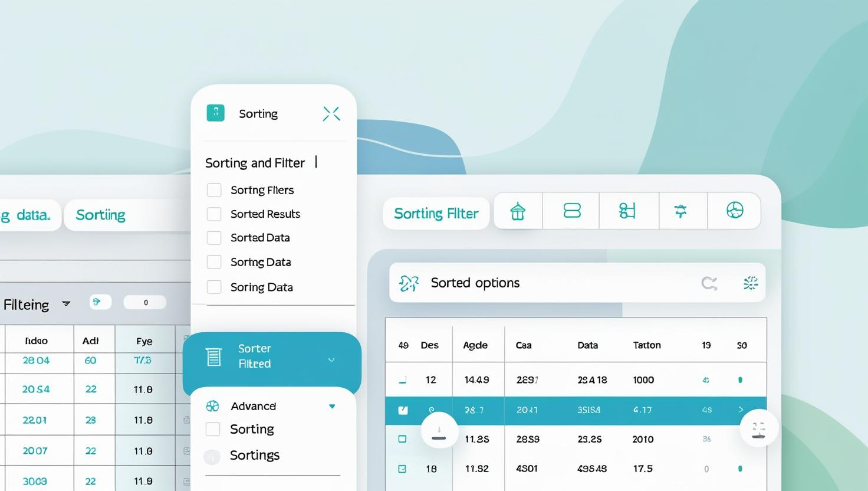
Task: Click the house icon in the toolbar
Action: (x=518, y=211)
